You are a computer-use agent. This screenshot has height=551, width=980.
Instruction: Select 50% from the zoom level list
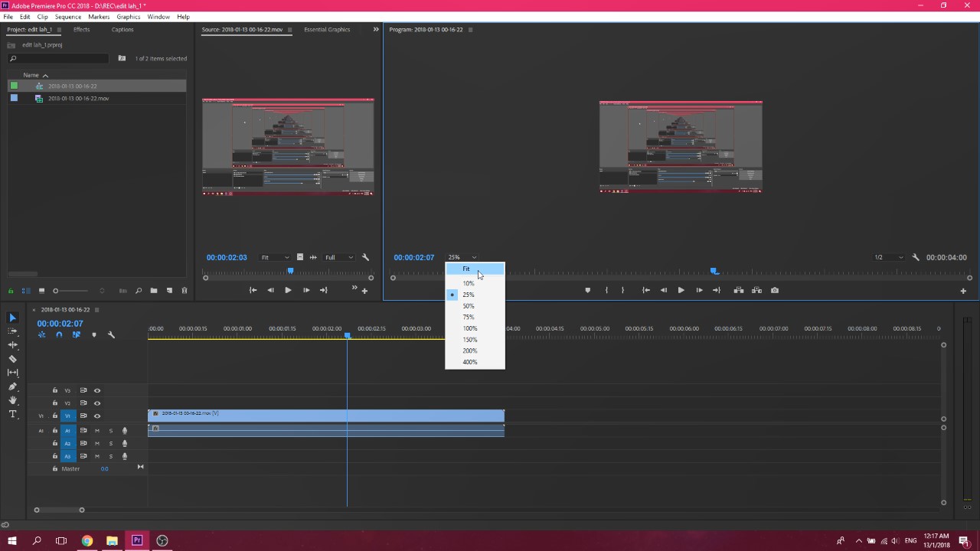[468, 305]
